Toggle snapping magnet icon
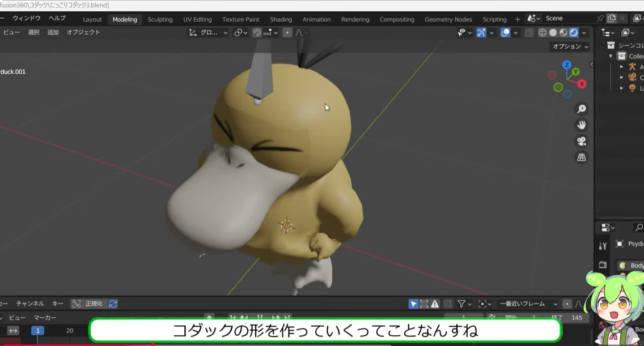644x346 pixels. [257, 32]
